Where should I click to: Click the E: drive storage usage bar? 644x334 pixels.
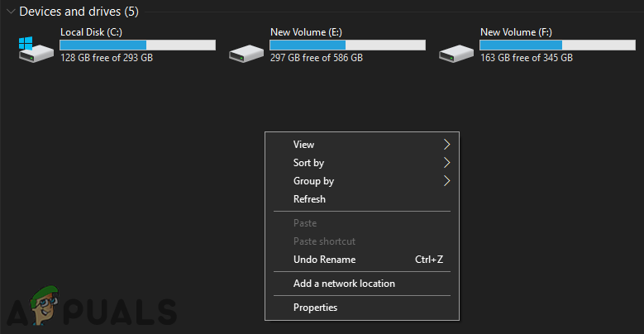tap(347, 45)
